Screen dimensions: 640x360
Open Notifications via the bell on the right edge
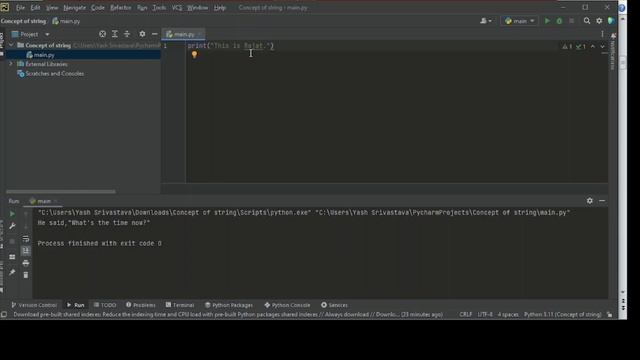tap(613, 36)
